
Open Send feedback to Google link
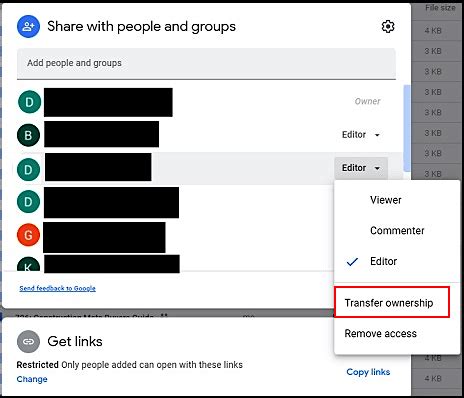(x=57, y=288)
